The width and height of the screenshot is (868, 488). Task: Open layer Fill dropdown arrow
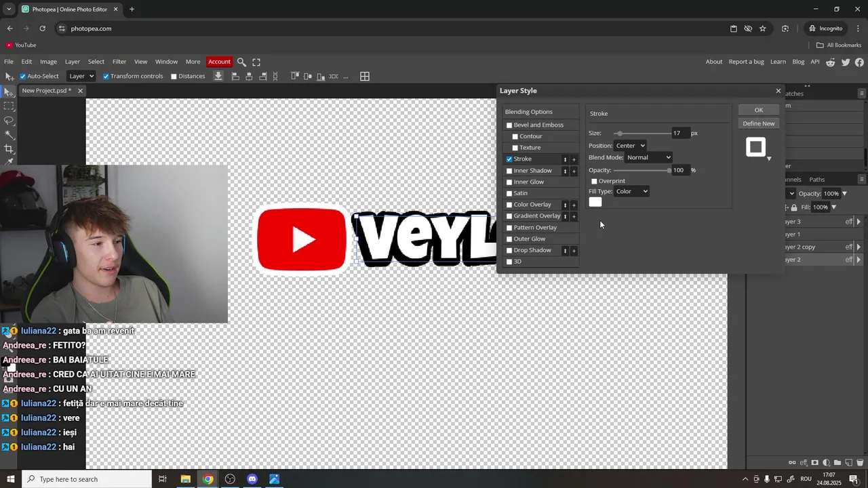point(833,207)
